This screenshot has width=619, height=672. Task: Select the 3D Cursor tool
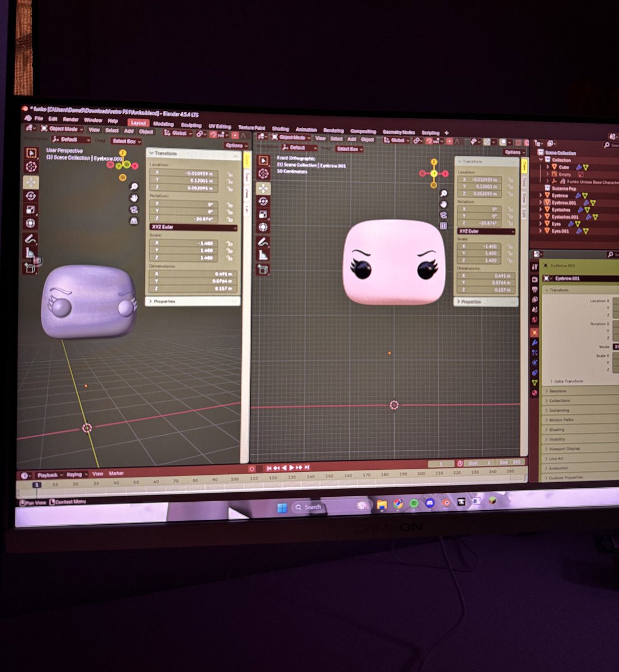click(31, 166)
